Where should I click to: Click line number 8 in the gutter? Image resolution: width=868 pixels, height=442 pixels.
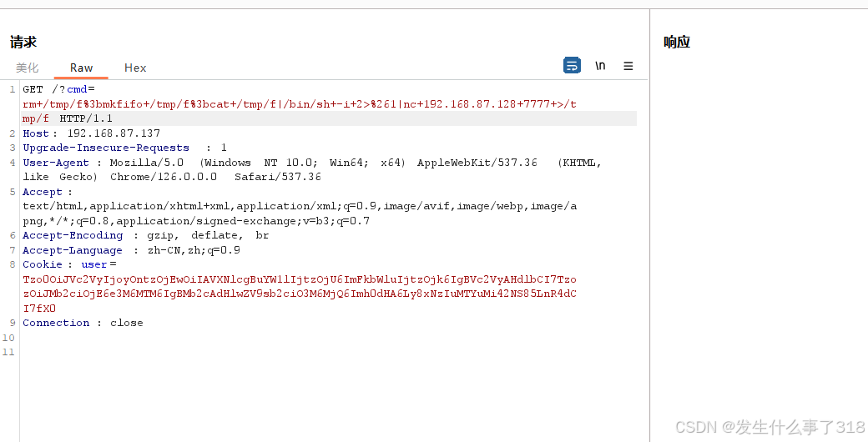click(12, 264)
